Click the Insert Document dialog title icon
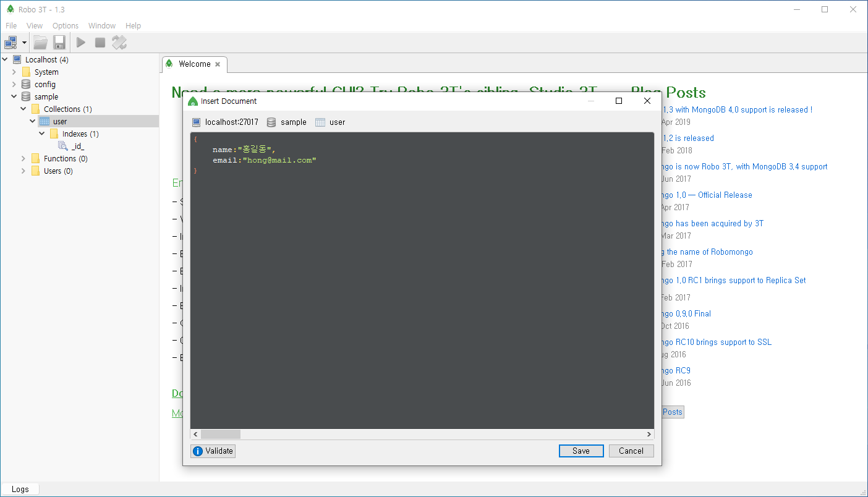This screenshot has height=497, width=868. pyautogui.click(x=193, y=101)
